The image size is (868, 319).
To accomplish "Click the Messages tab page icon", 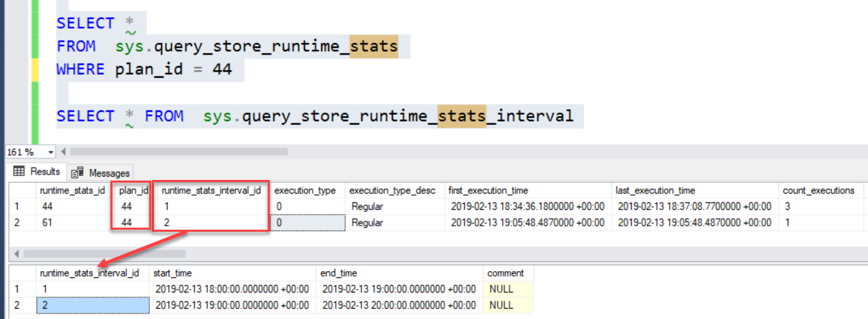I will (78, 172).
